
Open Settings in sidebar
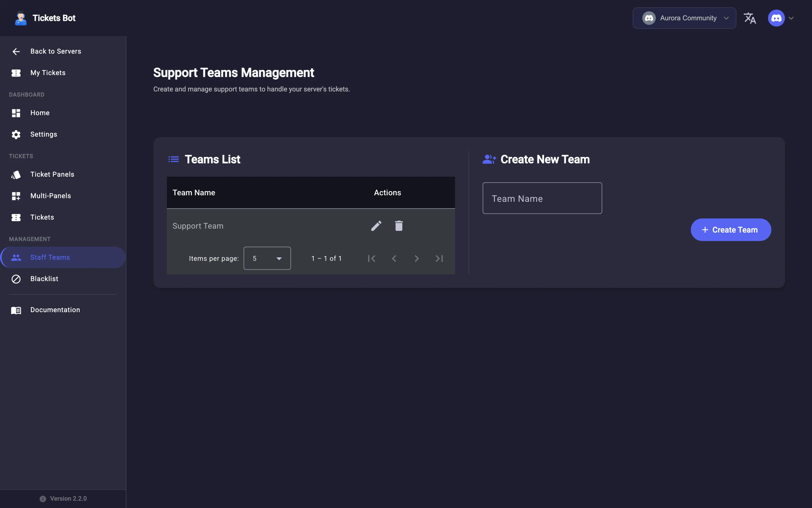63,134
